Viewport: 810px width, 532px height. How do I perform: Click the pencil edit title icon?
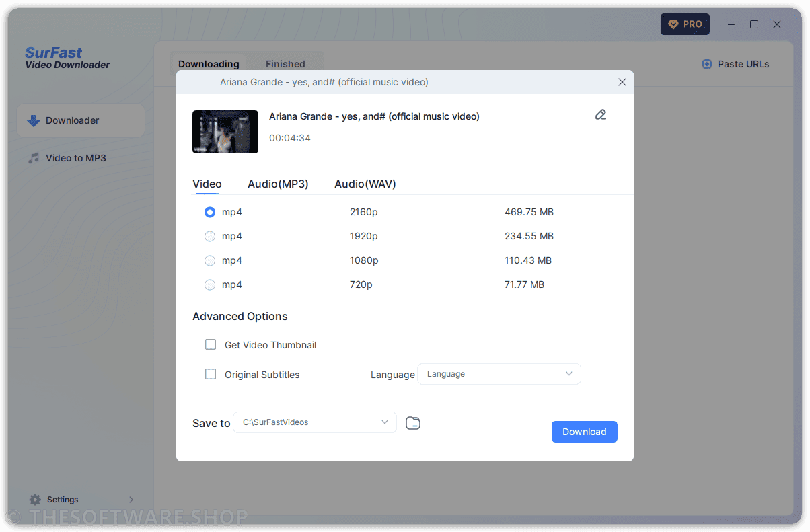[x=601, y=115]
